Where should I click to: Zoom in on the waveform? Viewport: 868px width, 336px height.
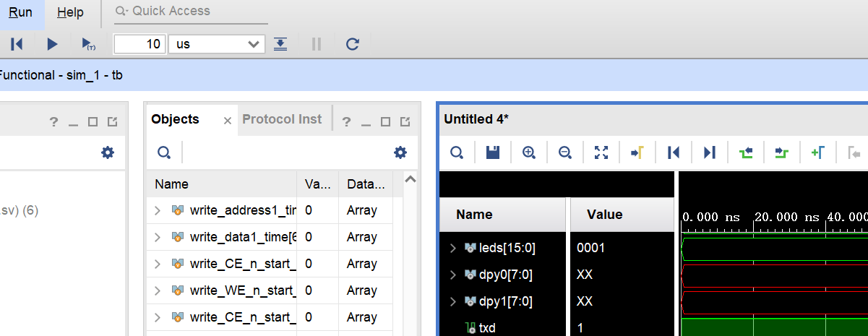tap(529, 152)
